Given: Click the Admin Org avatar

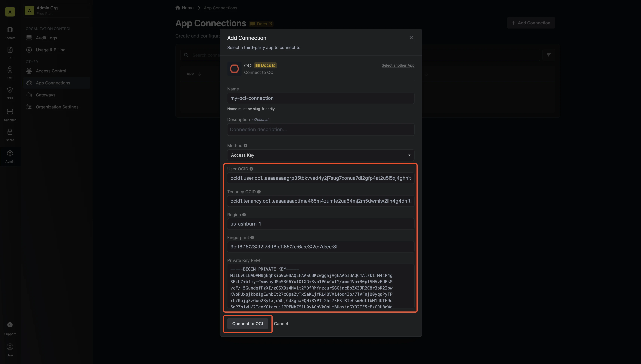Looking at the screenshot, I should 29,11.
